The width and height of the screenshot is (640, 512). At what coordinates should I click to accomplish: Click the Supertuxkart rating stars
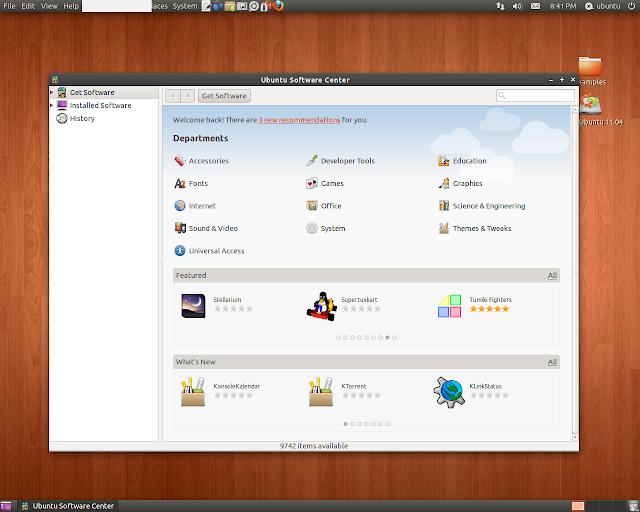361,309
